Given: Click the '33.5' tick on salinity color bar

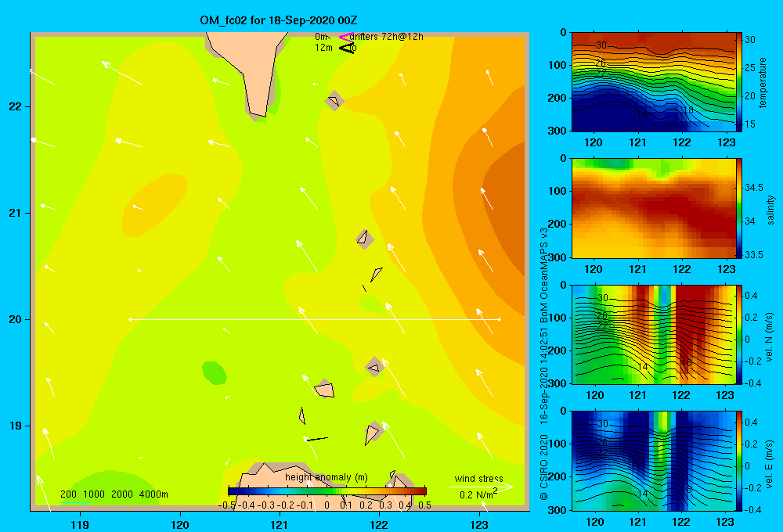Looking at the screenshot, I should point(753,255).
